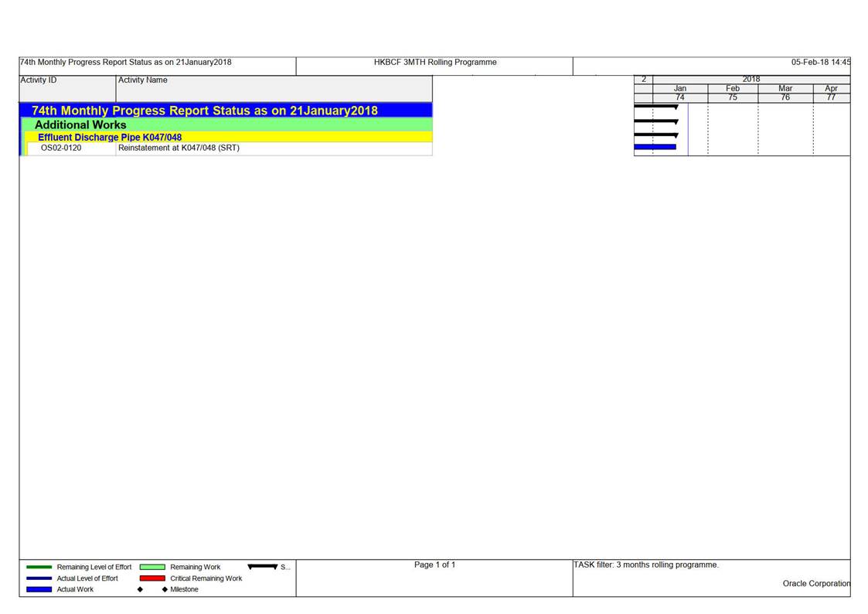Viewport: 868px width, 614px height.
Task: Click the blue actual work bar for OS02-0120
Action: [x=655, y=147]
